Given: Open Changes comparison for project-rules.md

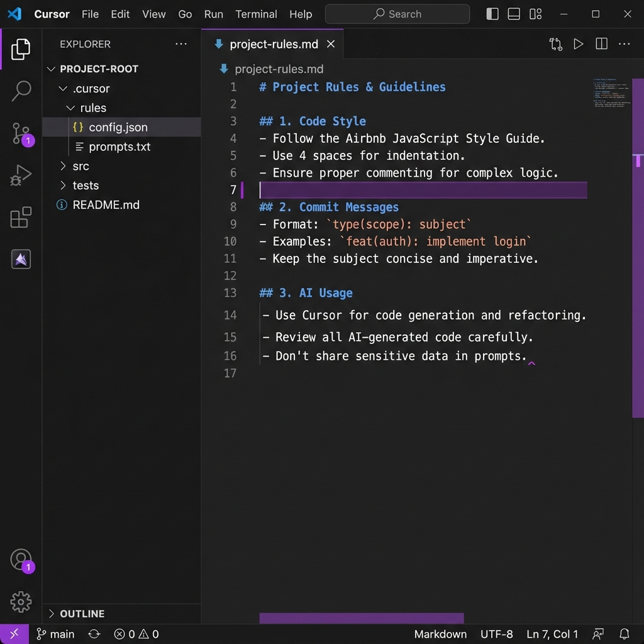Looking at the screenshot, I should coord(555,44).
